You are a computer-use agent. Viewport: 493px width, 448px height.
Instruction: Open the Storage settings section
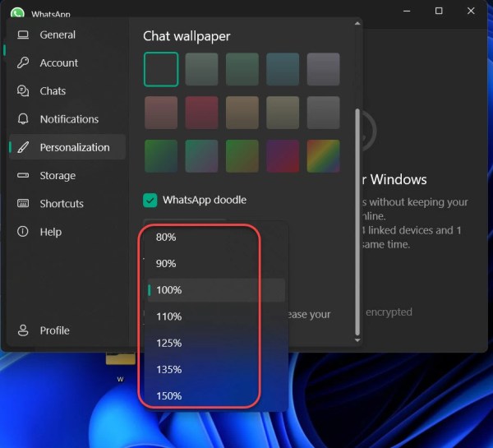pyautogui.click(x=67, y=176)
